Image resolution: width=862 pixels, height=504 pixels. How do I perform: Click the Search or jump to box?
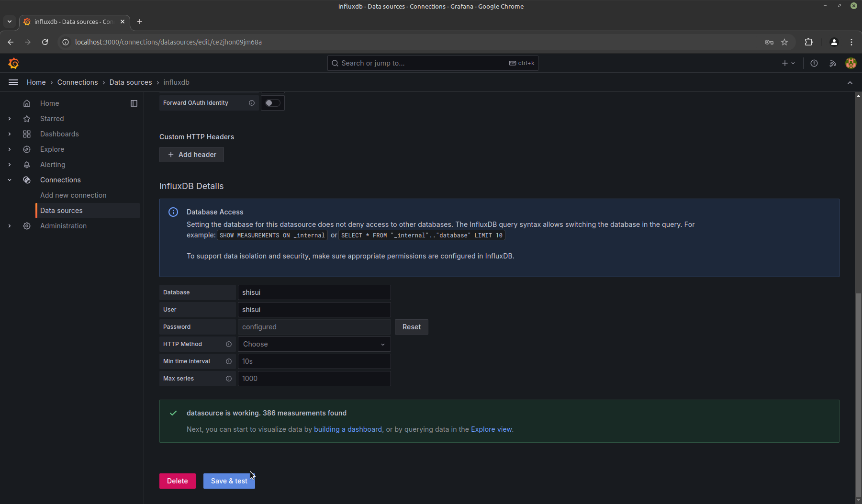433,63
